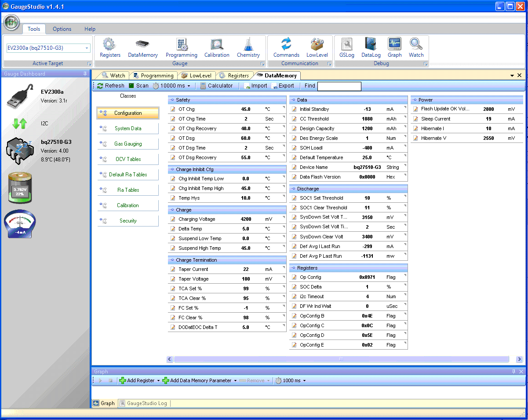Open the Graph debug tool
Image resolution: width=528 pixels, height=420 pixels.
[x=394, y=47]
